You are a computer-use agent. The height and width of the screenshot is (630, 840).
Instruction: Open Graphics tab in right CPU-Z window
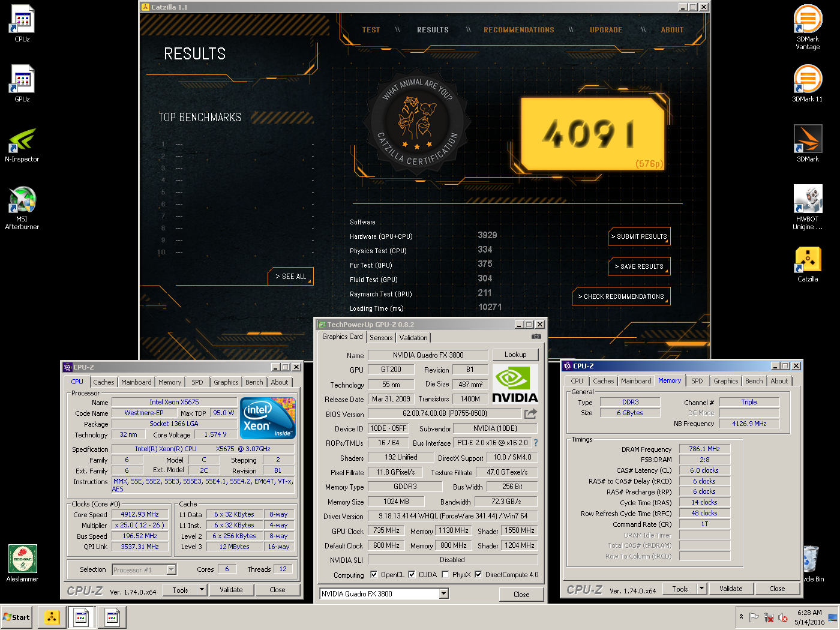(725, 381)
